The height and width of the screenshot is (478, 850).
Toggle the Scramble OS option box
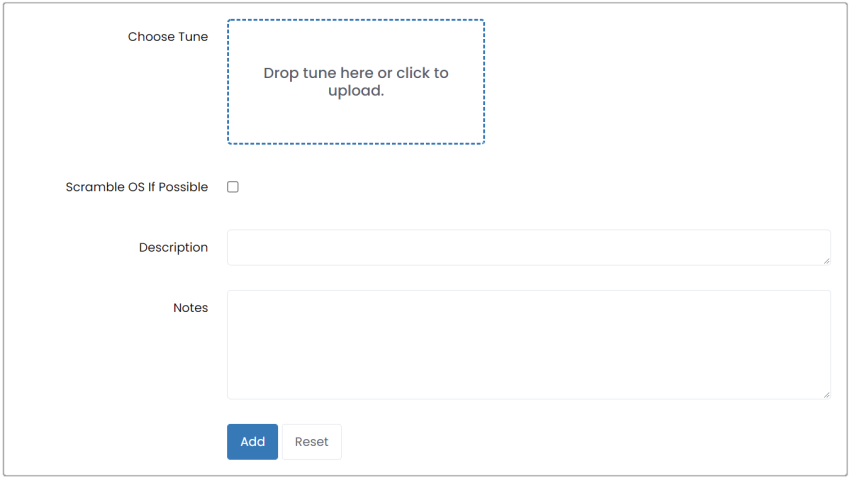click(x=233, y=187)
